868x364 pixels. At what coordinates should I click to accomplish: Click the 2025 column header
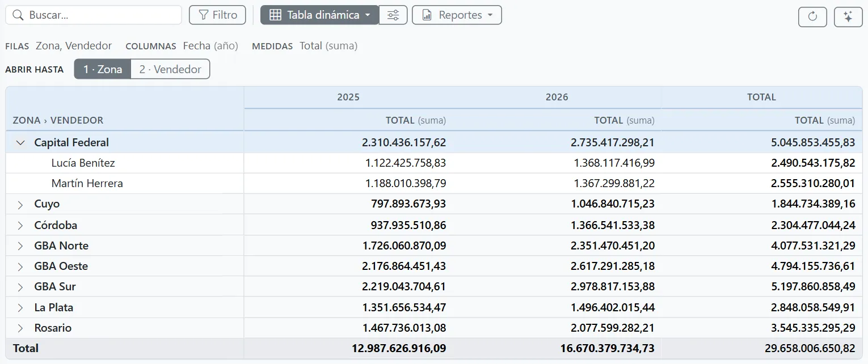(348, 97)
